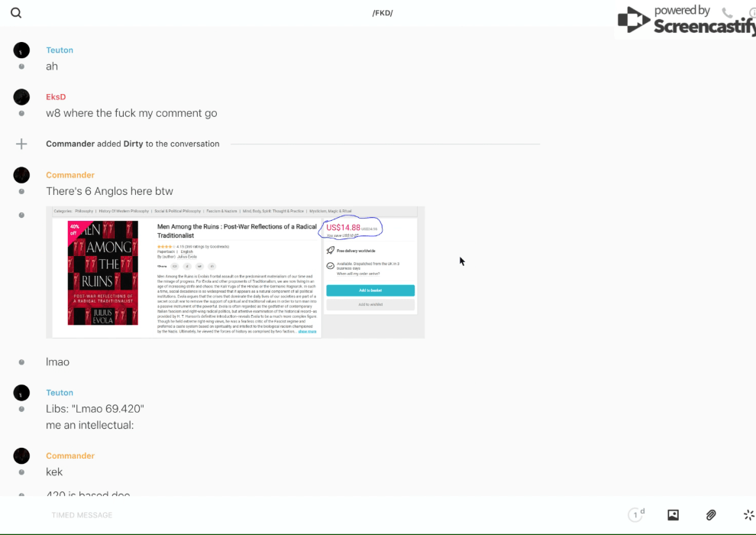Click Commander's avatar above the book image
This screenshot has width=756, height=535.
point(21,175)
